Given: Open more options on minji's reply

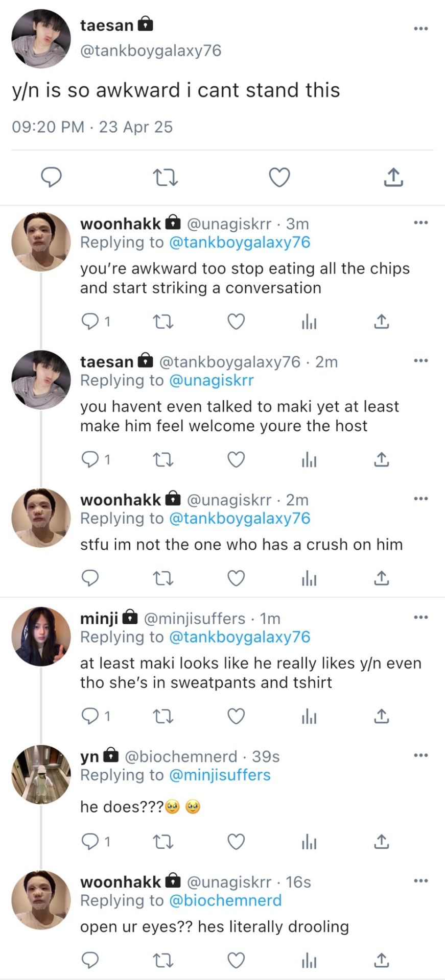Looking at the screenshot, I should [420, 617].
